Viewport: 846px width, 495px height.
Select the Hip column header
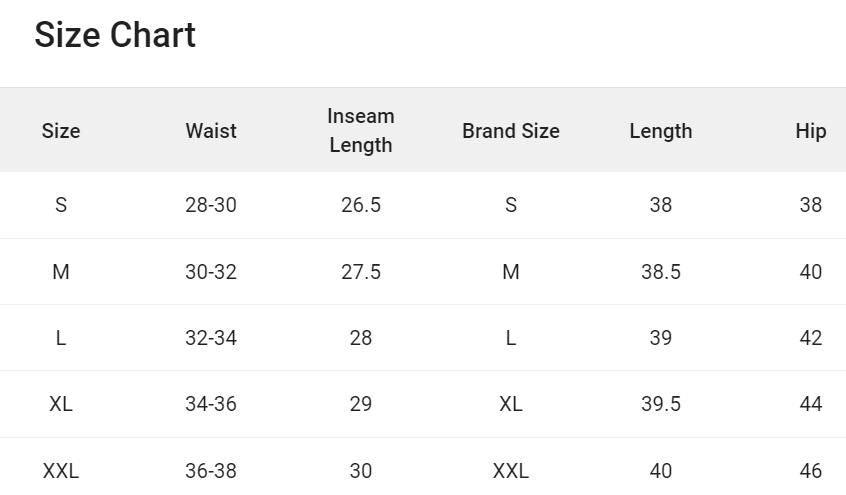coord(810,131)
